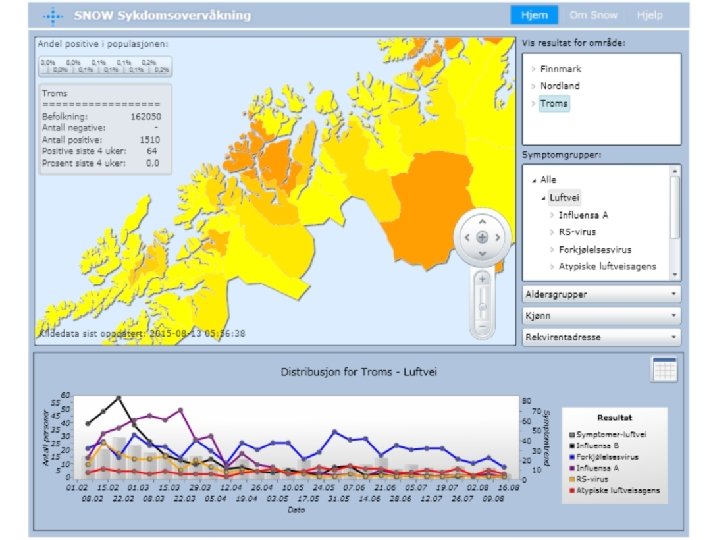The height and width of the screenshot is (540, 720).
Task: Click the map zoom slider handle
Action: 482,307
